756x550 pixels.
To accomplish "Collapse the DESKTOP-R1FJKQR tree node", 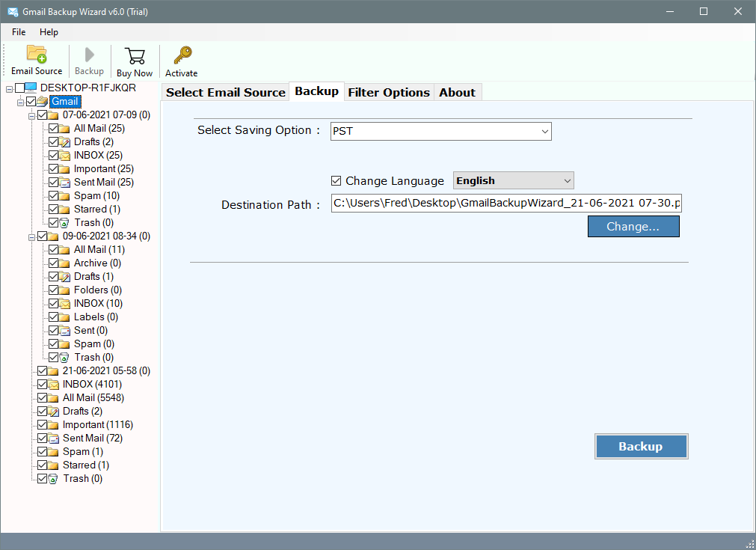I will coord(9,89).
